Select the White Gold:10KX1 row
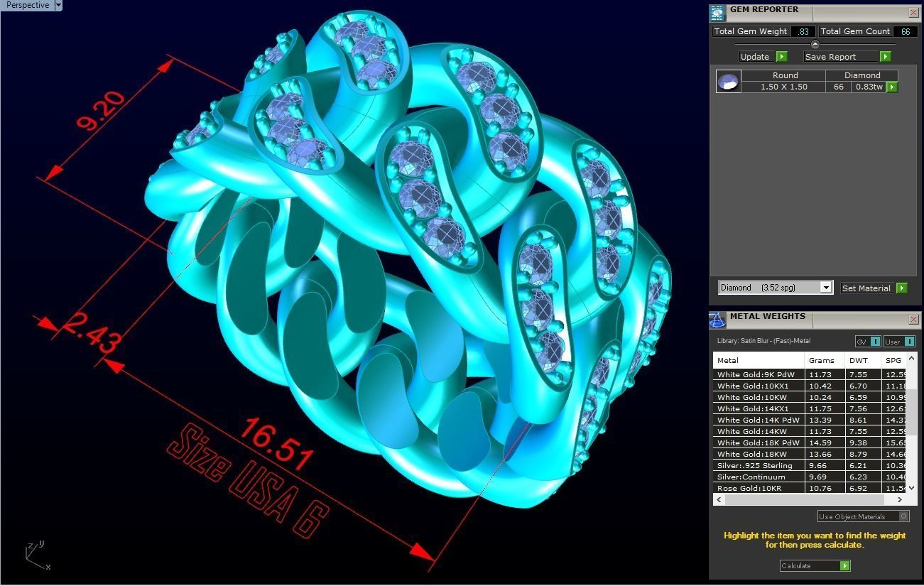 (x=810, y=386)
